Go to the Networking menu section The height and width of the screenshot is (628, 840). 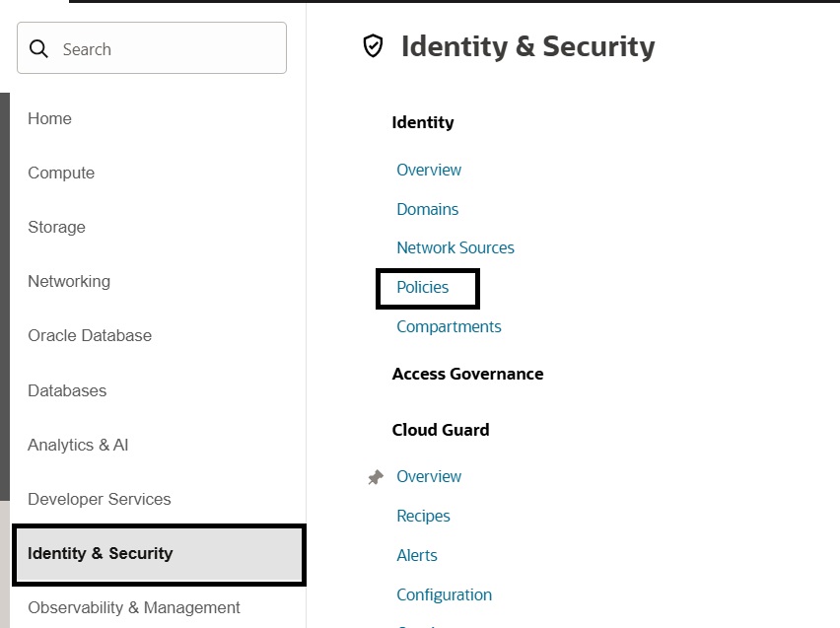coord(69,281)
